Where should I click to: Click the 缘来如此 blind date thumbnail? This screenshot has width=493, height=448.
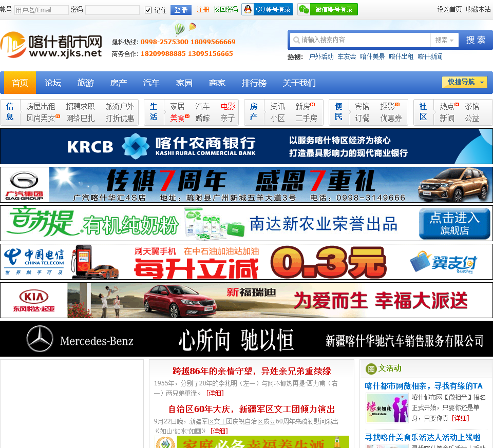point(387,408)
